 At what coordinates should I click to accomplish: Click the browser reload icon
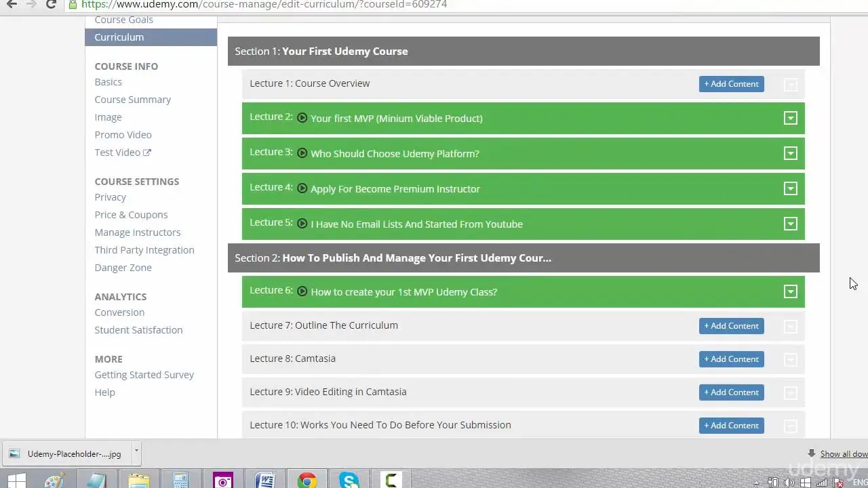click(51, 4)
